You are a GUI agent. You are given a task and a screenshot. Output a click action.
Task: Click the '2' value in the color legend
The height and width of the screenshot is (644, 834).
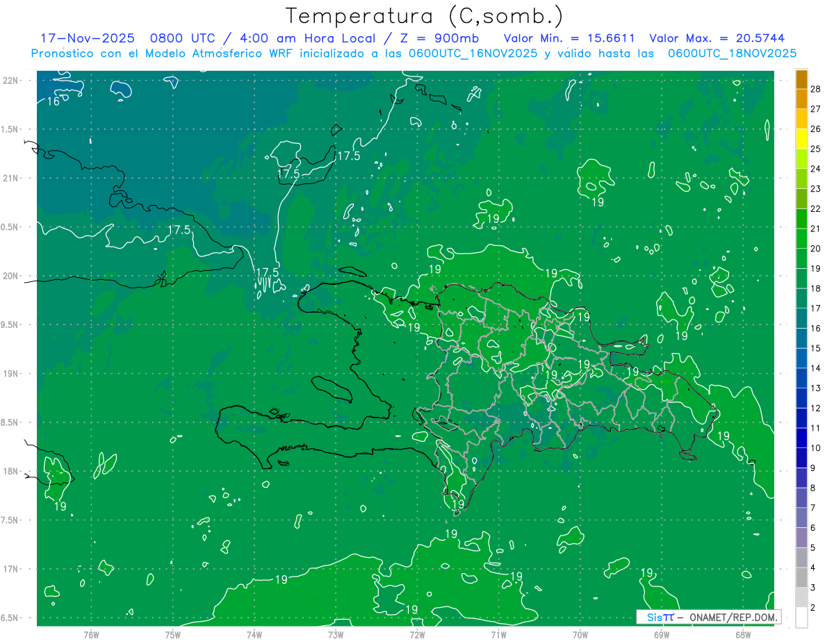click(x=814, y=608)
